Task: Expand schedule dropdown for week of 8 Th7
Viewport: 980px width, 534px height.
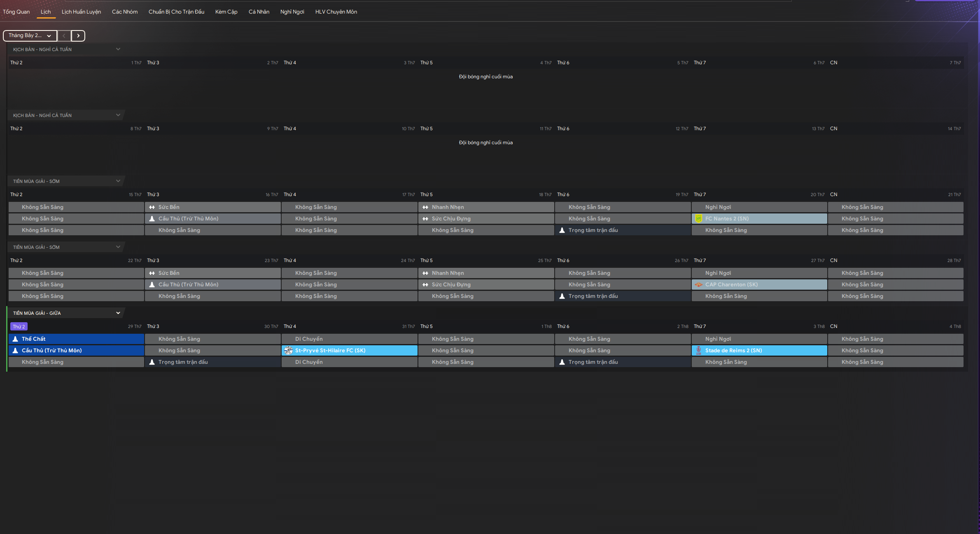Action: tap(66, 115)
